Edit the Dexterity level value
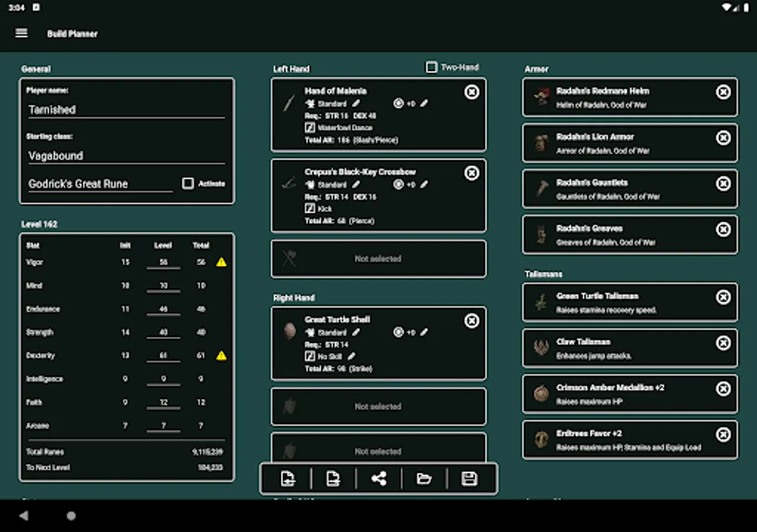Image resolution: width=757 pixels, height=532 pixels. click(163, 356)
